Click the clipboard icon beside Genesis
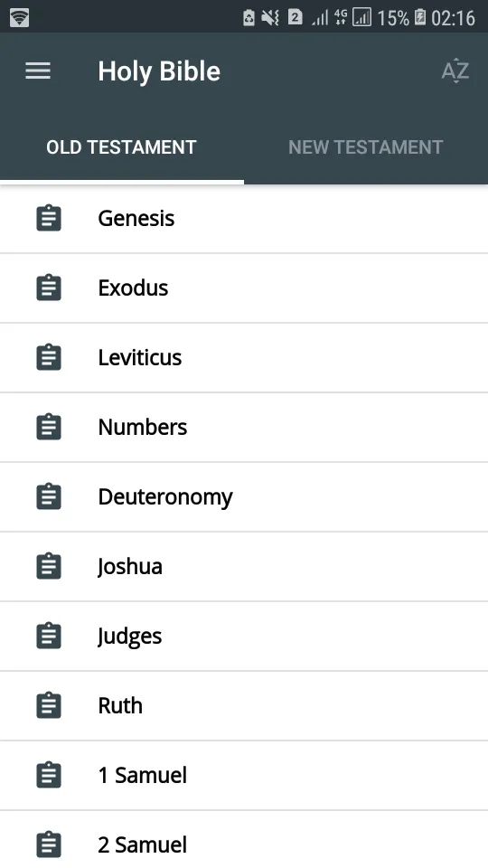Screen dimensions: 488x868 pyautogui.click(x=49, y=218)
